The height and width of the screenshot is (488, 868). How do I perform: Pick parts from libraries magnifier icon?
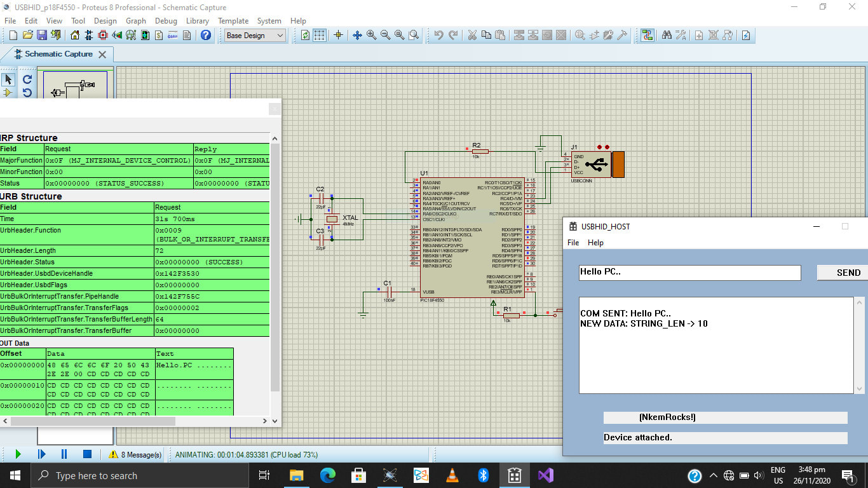tap(580, 36)
